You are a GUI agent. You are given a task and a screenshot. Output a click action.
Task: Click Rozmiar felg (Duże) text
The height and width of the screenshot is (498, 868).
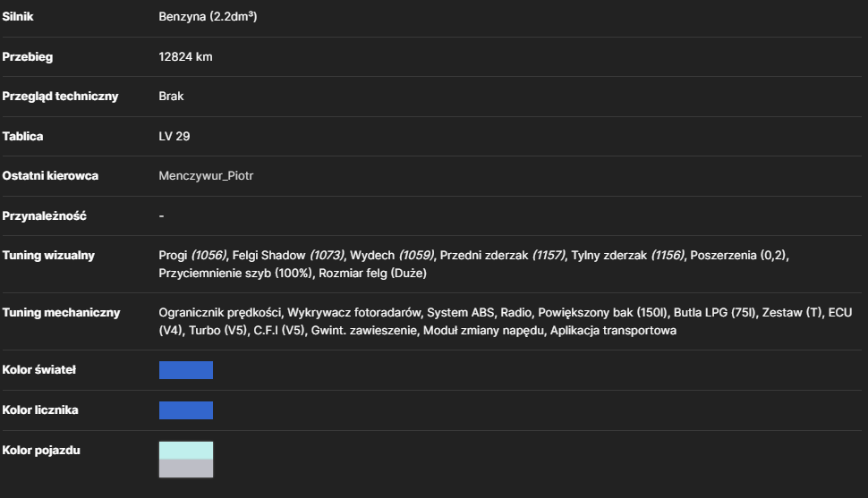[372, 274]
